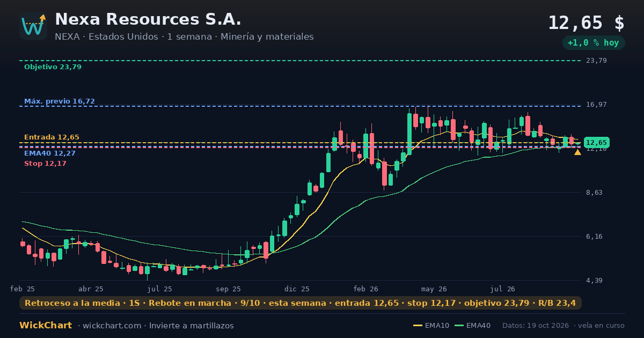The width and height of the screenshot is (644, 338).
Task: Click the 'may 26' date label
Action: click(434, 289)
